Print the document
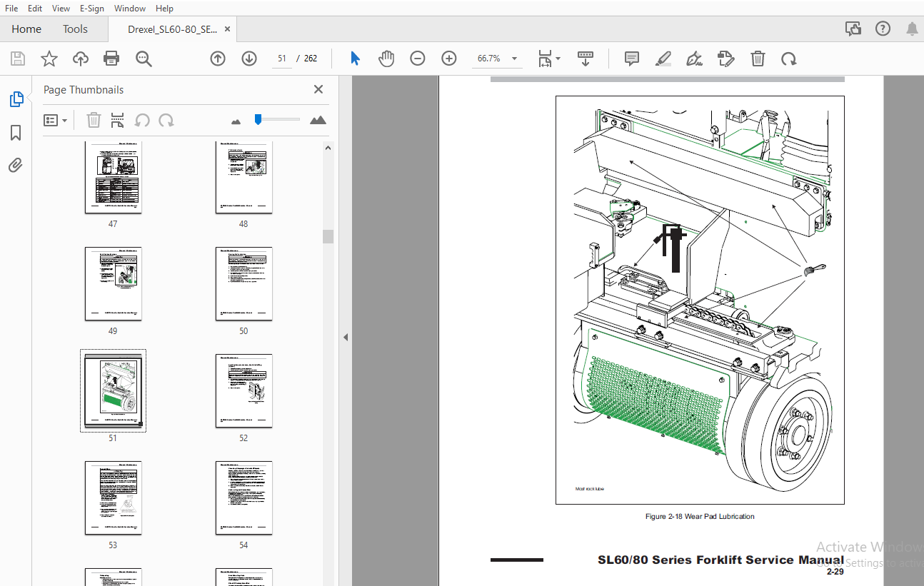This screenshot has height=586, width=924. (x=111, y=59)
